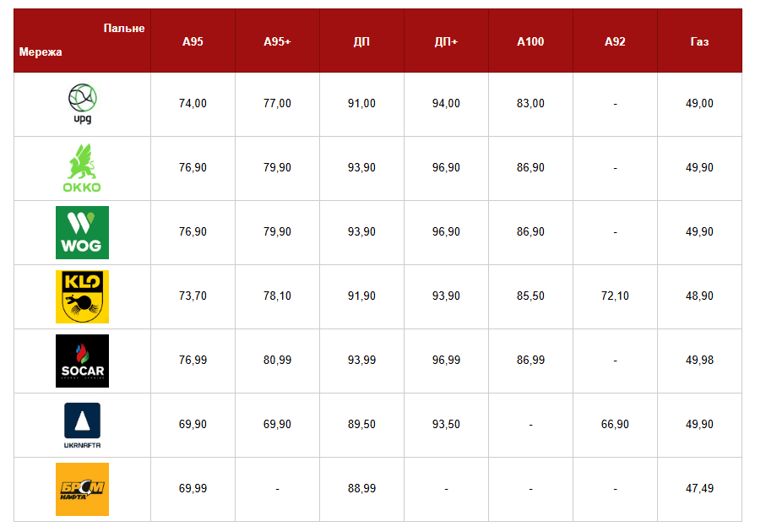The width and height of the screenshot is (766, 532).
Task: Select BRSM gas price 47,49
Action: pos(699,489)
